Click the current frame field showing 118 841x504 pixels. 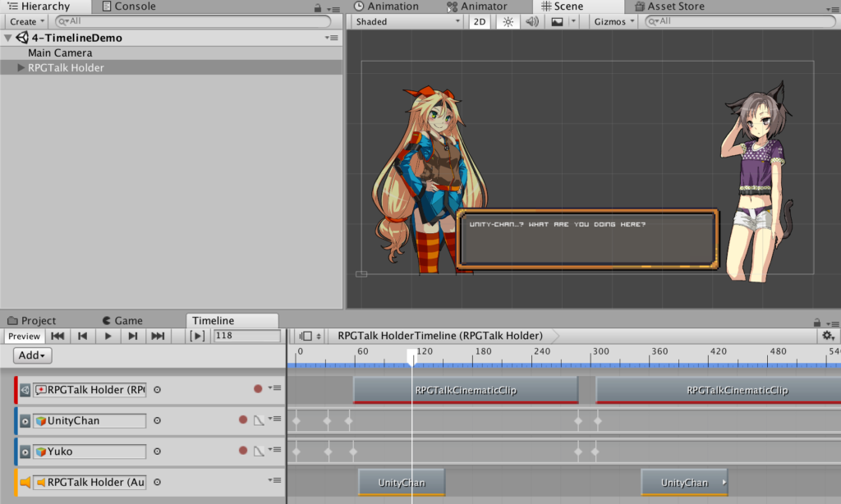[x=246, y=336]
